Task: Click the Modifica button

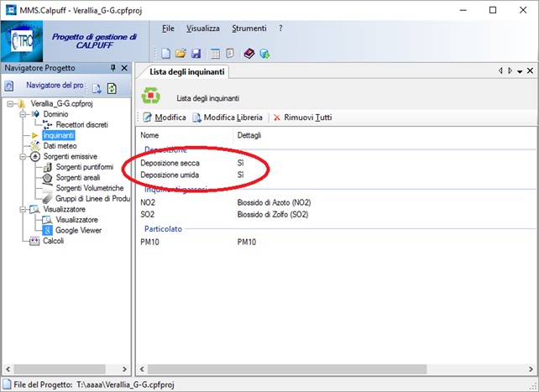Action: click(165, 118)
